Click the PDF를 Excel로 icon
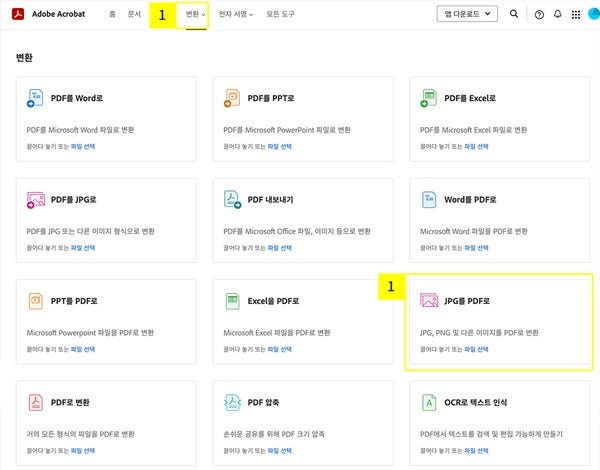 click(429, 98)
